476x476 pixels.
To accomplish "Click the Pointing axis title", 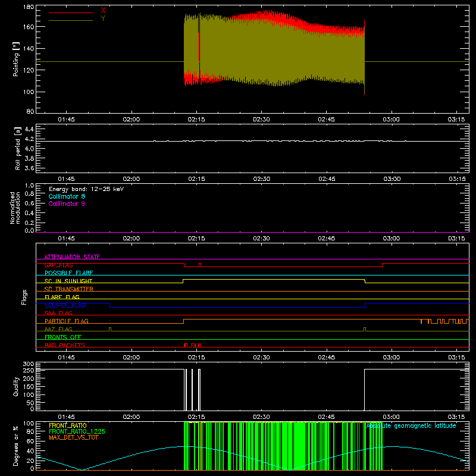I will [x=16, y=59].
